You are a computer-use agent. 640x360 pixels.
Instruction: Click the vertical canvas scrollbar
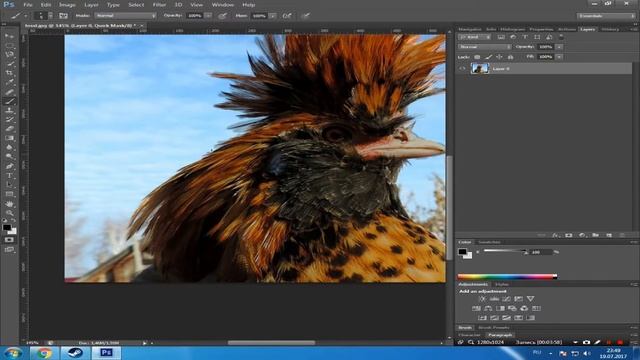point(449,208)
